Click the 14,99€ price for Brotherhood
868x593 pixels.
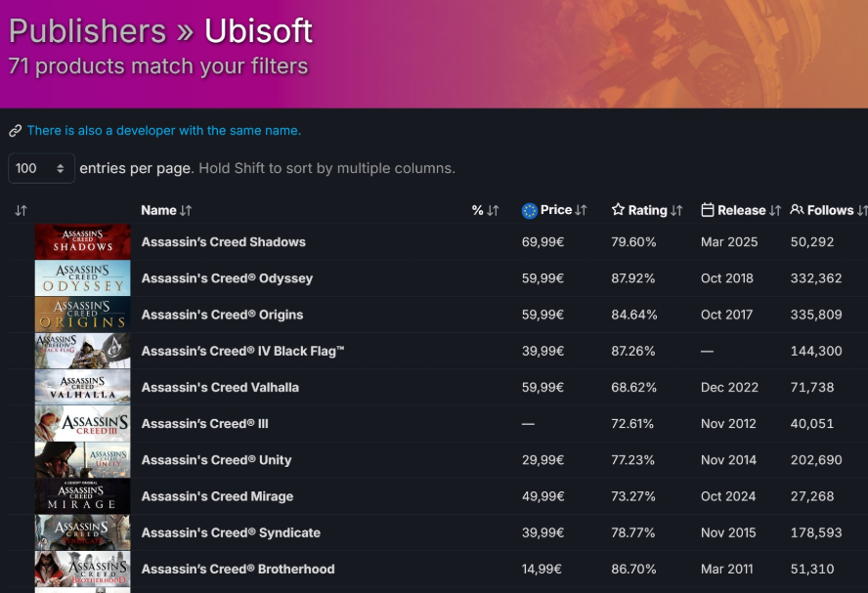[x=542, y=570]
